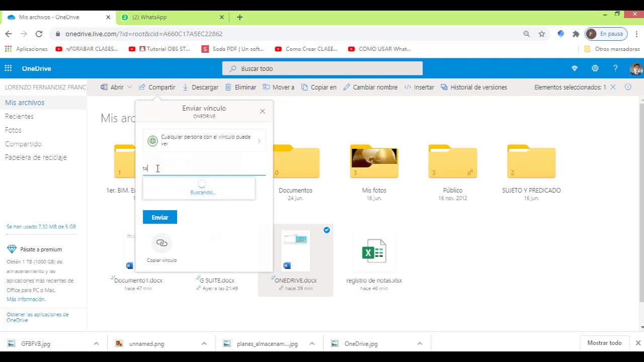Click the Más información link
The width and height of the screenshot is (644, 362).
(x=26, y=299)
